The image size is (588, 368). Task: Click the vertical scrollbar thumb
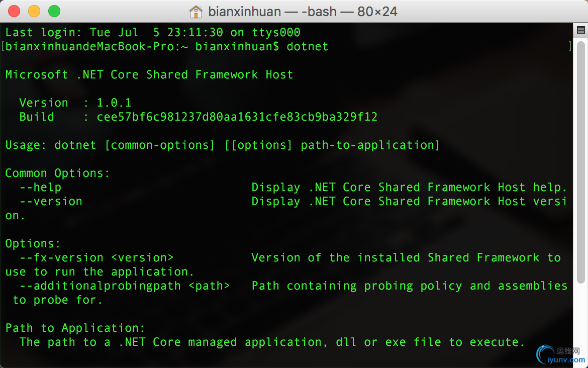580,162
